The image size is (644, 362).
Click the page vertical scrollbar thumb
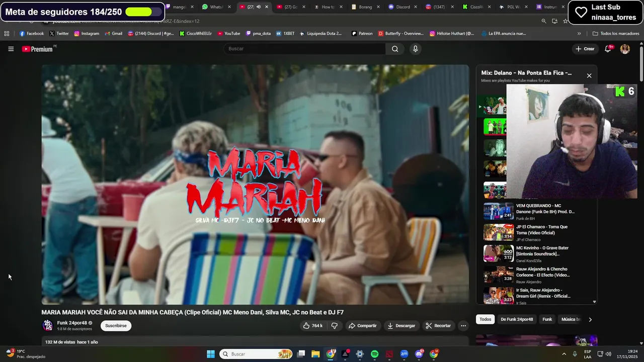click(641, 64)
